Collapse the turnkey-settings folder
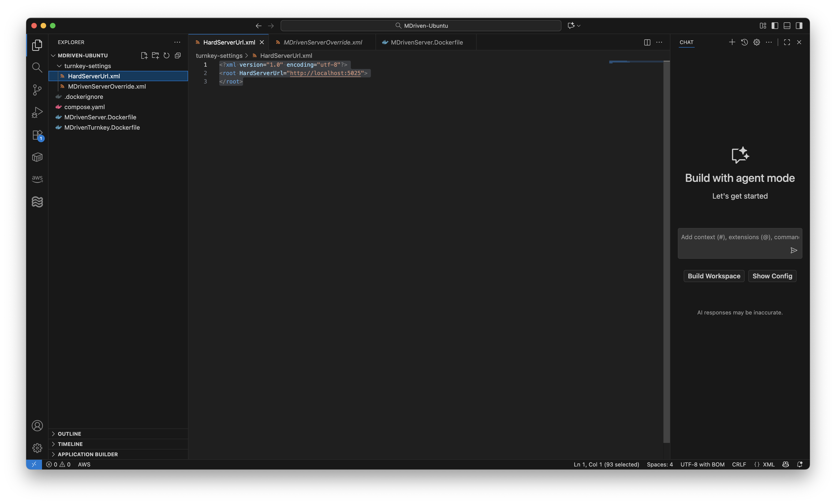This screenshot has height=504, width=836. click(87, 66)
